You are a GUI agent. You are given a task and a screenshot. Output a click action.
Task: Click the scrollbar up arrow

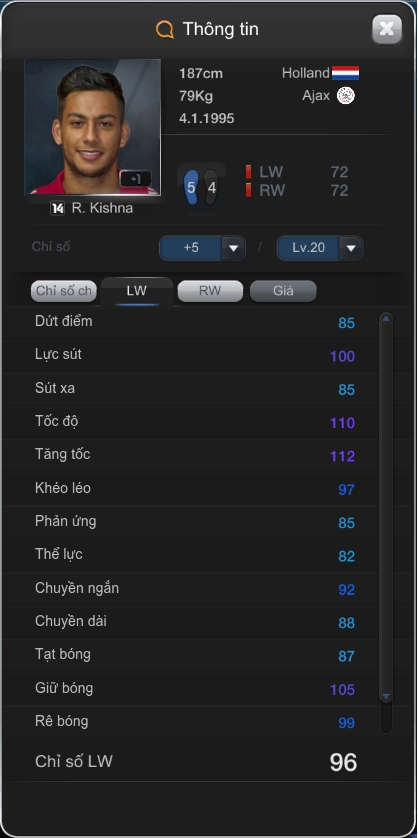pos(386,319)
